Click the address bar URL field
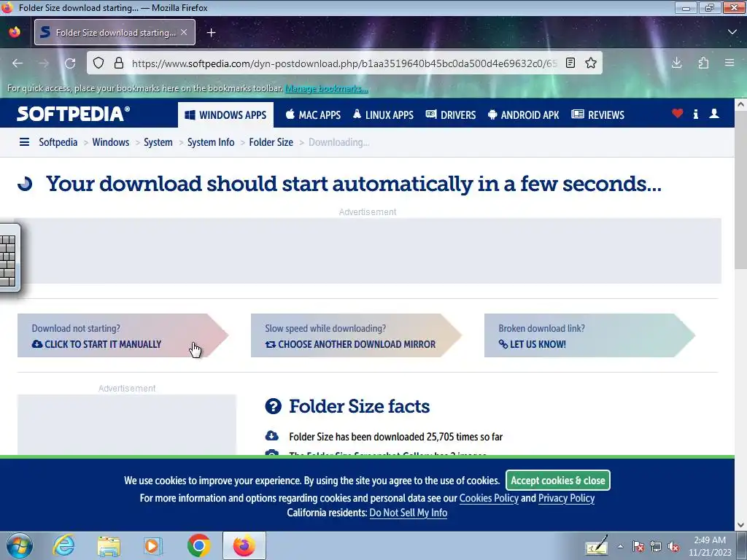 [344, 63]
